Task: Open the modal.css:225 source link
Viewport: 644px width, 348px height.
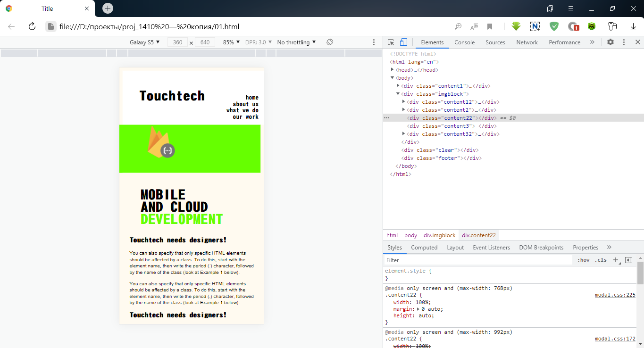Action: click(x=615, y=295)
